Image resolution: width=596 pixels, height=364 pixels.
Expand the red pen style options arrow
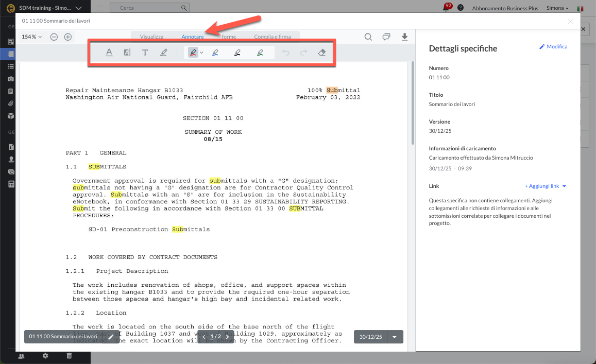click(202, 53)
